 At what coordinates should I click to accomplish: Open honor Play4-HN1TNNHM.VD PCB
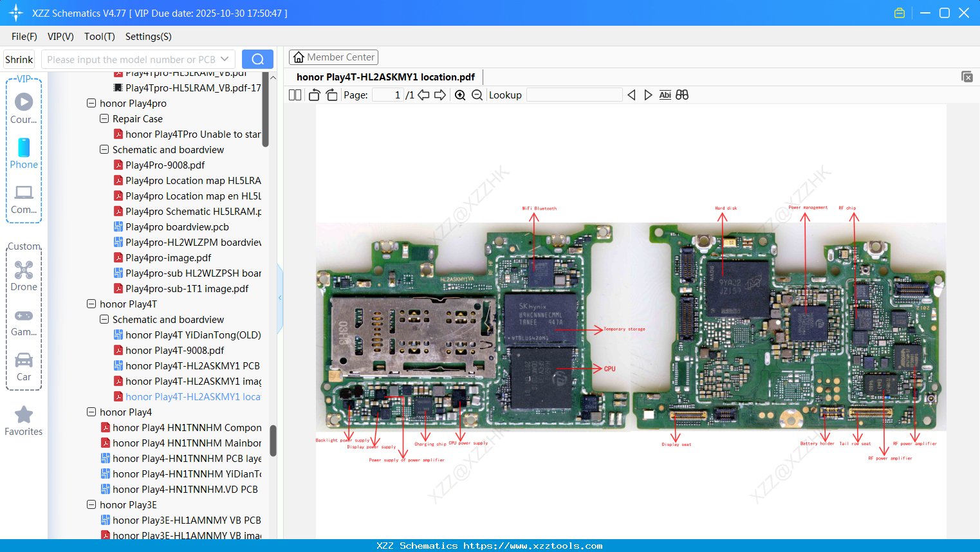pyautogui.click(x=180, y=489)
